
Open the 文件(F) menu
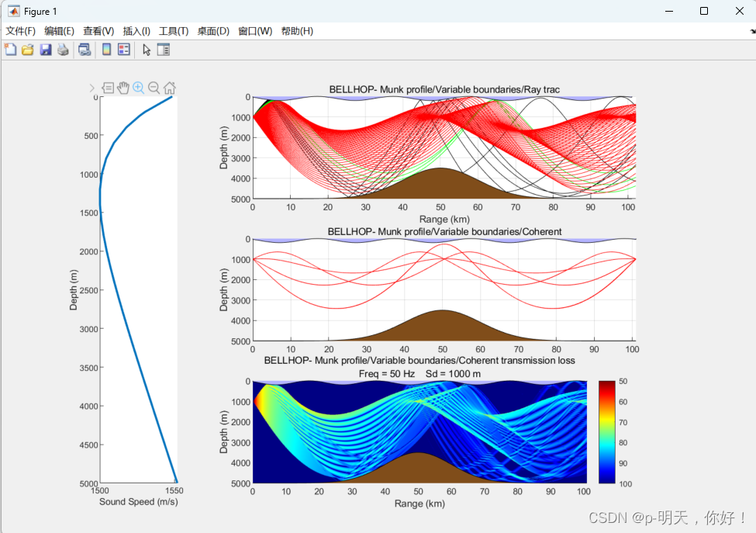[x=20, y=31]
